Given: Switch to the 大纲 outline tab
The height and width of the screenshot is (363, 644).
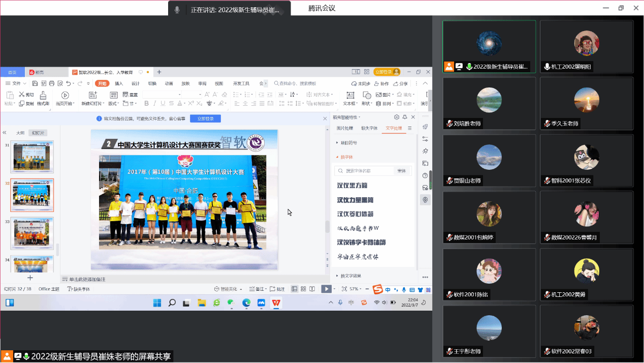Looking at the screenshot, I should [x=20, y=133].
